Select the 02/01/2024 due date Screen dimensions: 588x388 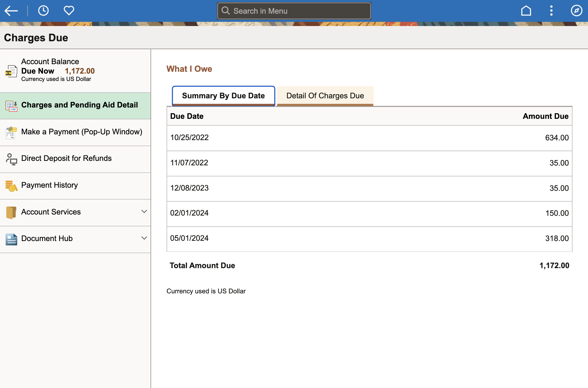coord(189,213)
